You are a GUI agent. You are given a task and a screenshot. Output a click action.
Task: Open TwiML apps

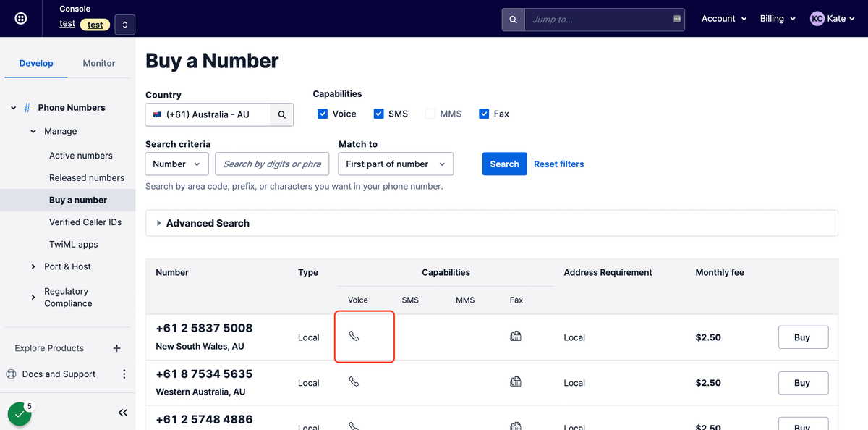pyautogui.click(x=74, y=245)
